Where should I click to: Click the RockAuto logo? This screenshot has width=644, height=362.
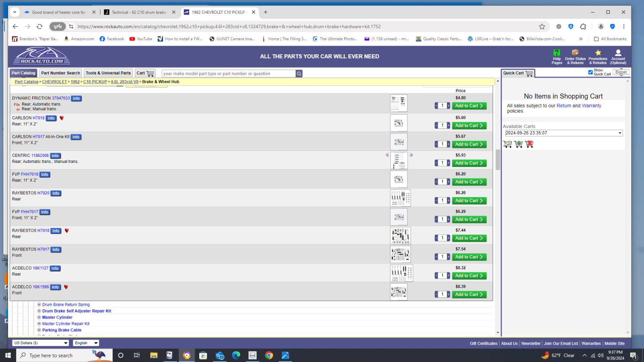(42, 56)
